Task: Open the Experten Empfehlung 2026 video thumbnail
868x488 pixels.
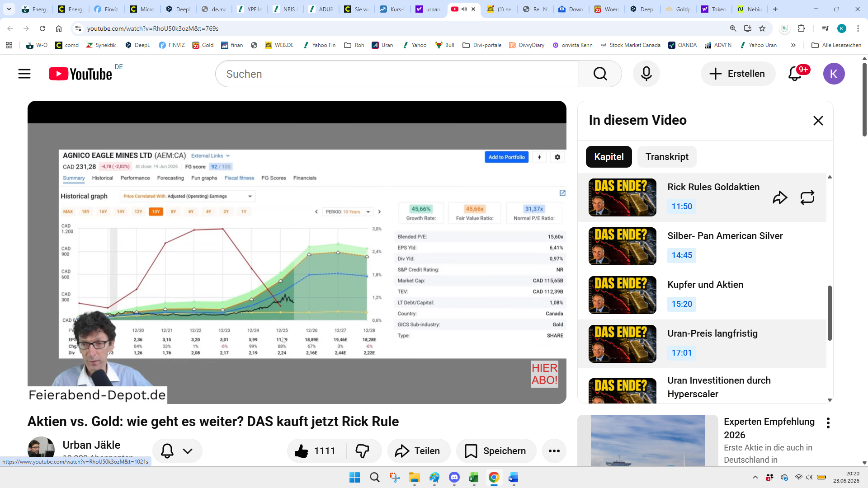Action: [648, 441]
